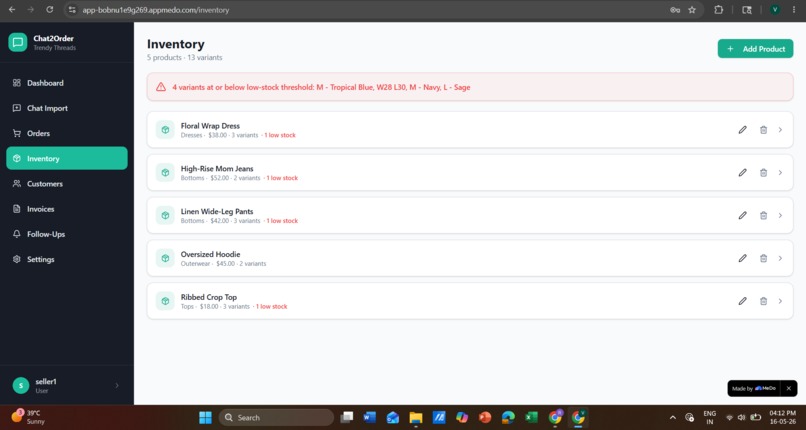
Task: Open Chat Import in the sidebar
Action: pos(67,108)
